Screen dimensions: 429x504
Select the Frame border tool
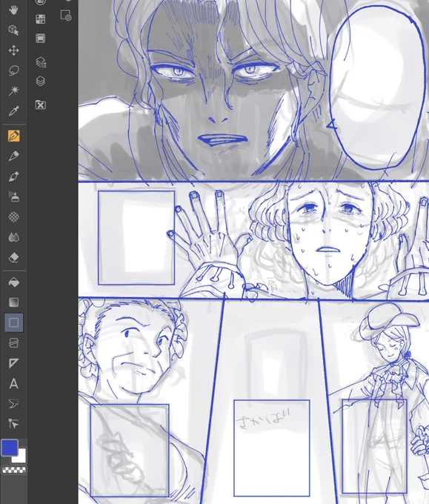(13, 343)
